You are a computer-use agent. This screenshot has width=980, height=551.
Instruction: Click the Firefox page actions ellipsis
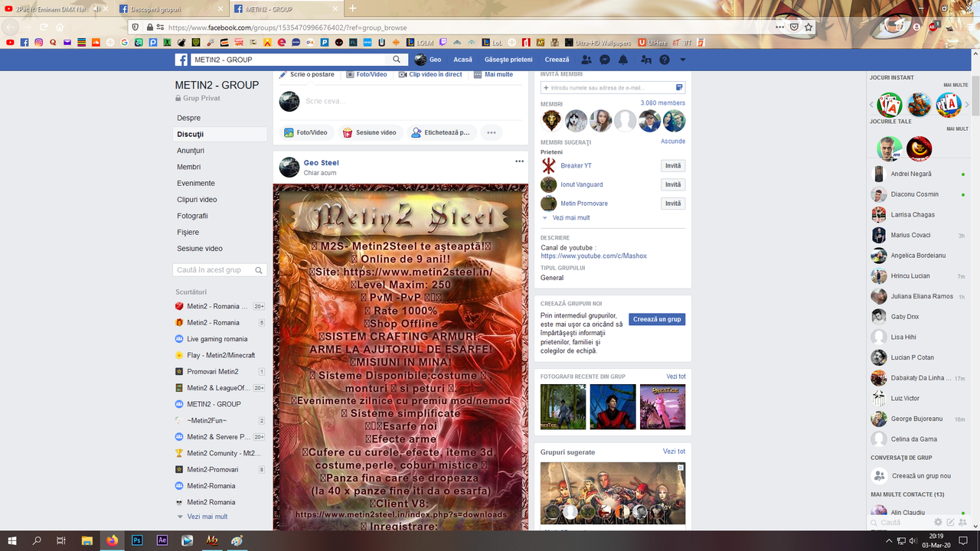coord(779,27)
